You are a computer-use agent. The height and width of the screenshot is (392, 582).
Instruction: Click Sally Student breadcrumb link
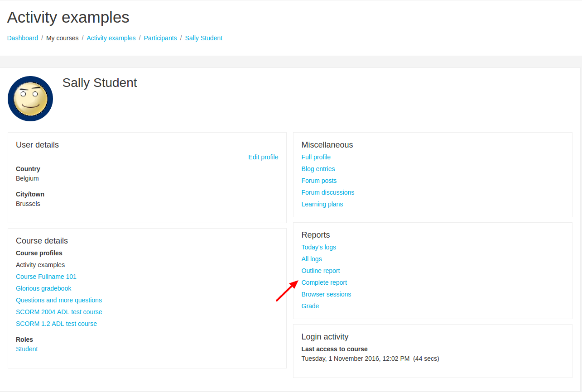[204, 38]
